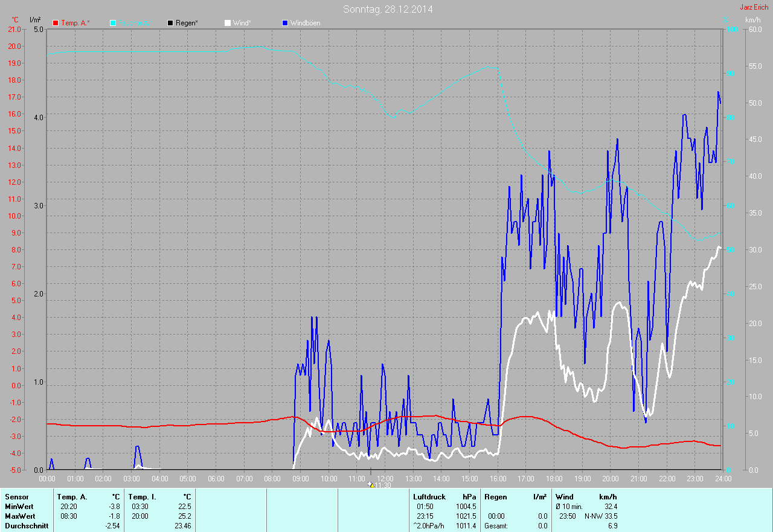Screen dimensions: 773x532
Task: Click the "Temp. A." column header in the table
Action: [x=72, y=497]
